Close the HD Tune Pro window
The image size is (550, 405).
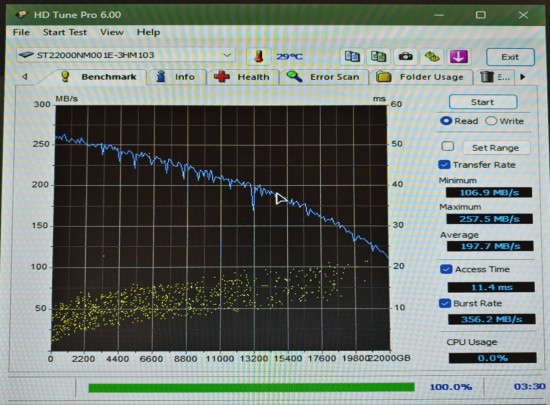(523, 15)
